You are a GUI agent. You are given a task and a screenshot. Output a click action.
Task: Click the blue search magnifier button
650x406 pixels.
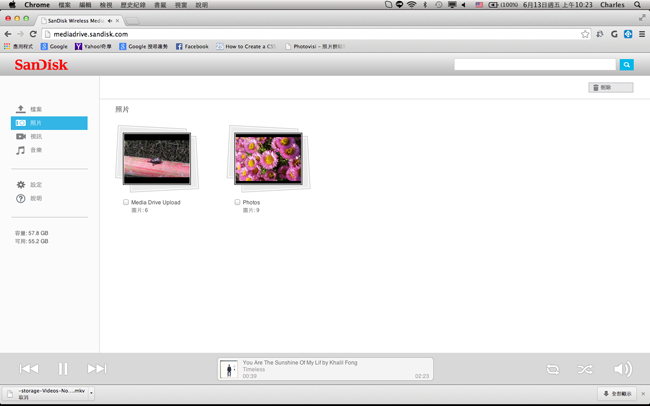(626, 64)
